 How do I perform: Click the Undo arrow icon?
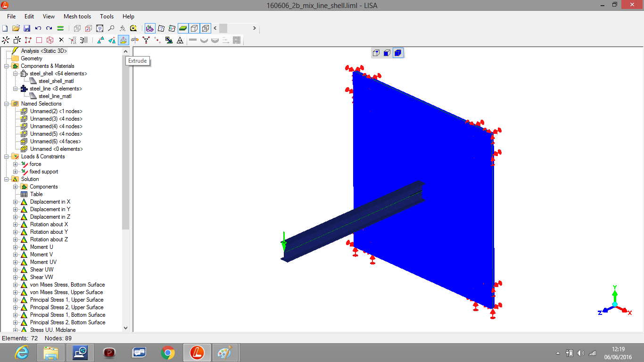(x=38, y=28)
